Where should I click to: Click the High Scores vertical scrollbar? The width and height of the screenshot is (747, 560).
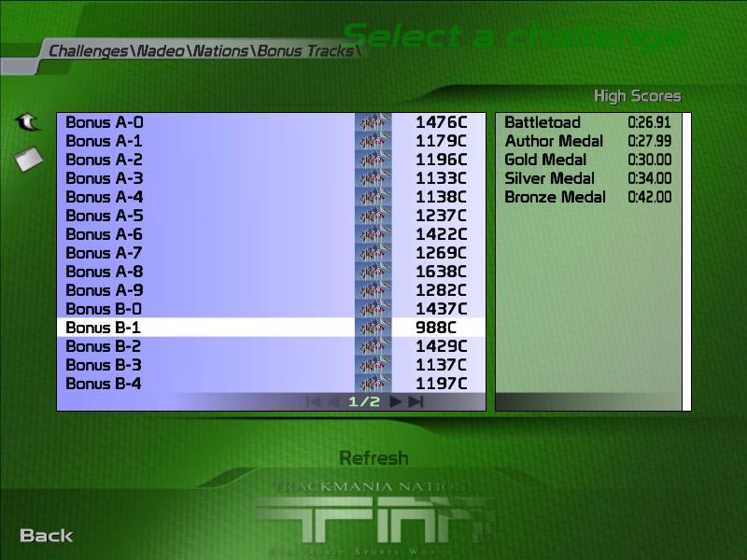[686, 261]
